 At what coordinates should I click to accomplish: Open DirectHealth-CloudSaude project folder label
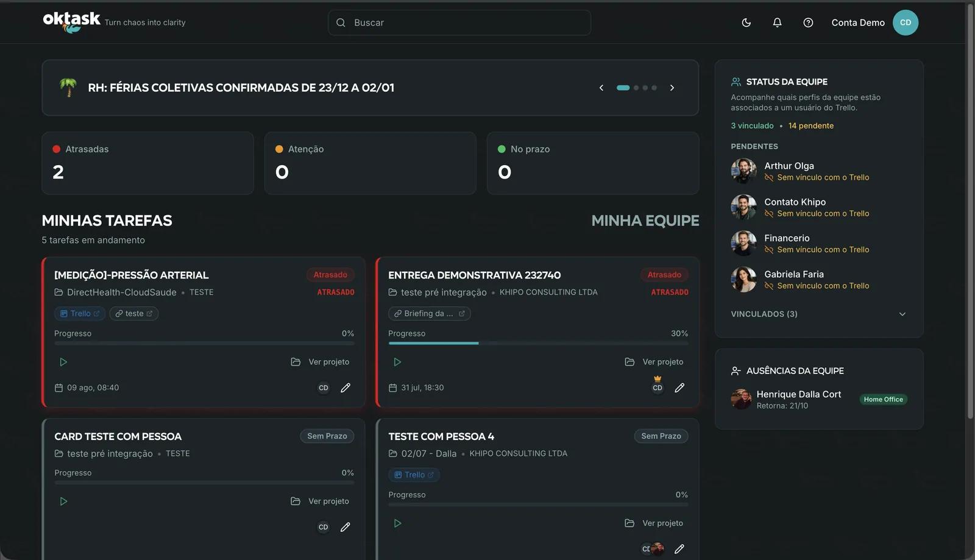115,292
